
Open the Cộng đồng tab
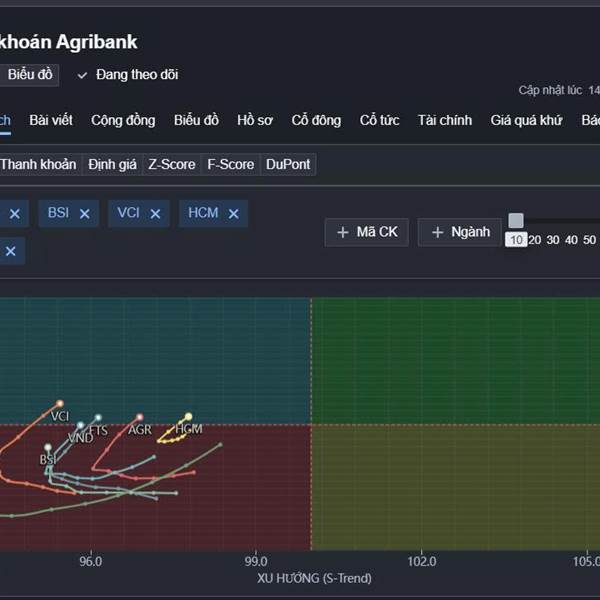[123, 121]
